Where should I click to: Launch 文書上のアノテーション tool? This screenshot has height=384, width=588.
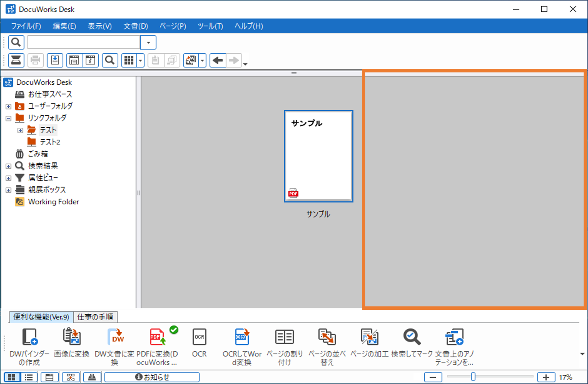pos(455,346)
